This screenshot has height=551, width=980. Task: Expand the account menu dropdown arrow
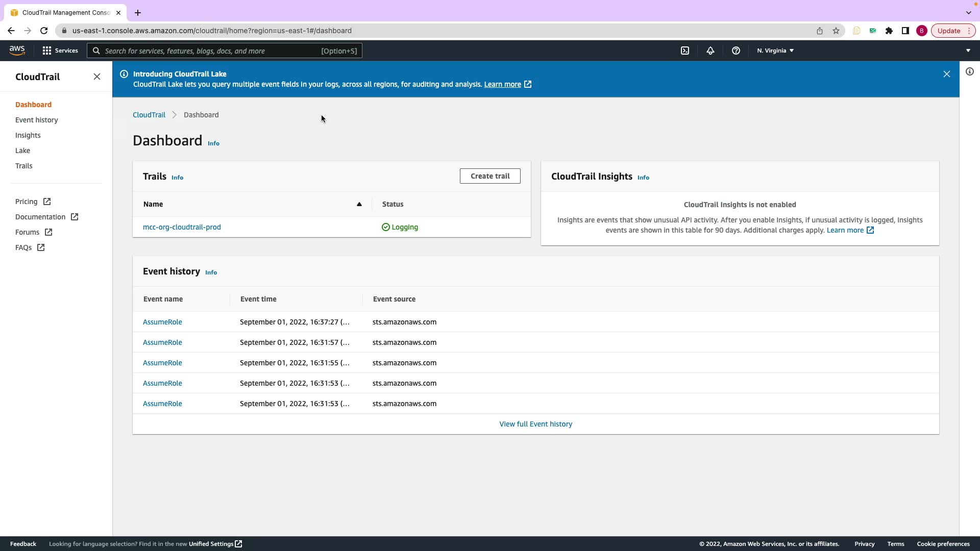968,51
